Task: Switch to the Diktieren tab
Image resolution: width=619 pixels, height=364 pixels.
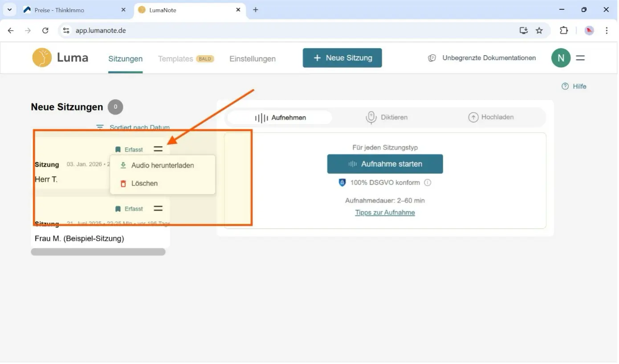Action: coord(387,117)
